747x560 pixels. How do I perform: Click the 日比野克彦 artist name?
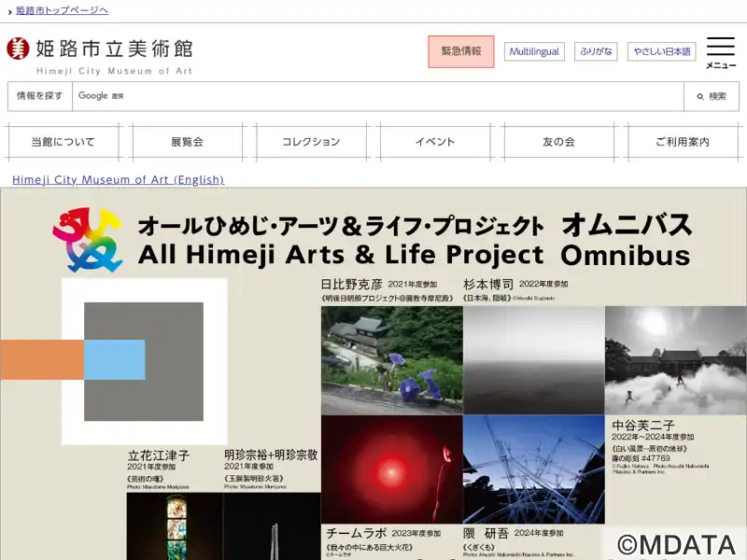(x=352, y=285)
